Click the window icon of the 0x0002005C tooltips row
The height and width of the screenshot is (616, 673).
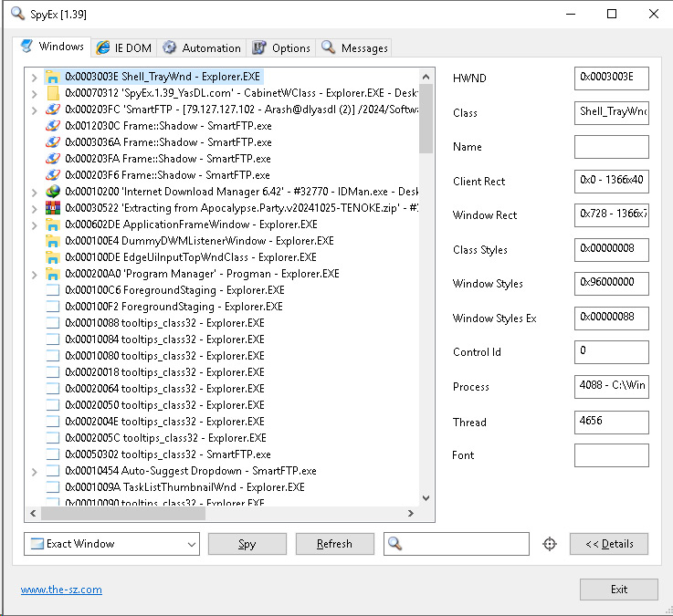point(52,437)
